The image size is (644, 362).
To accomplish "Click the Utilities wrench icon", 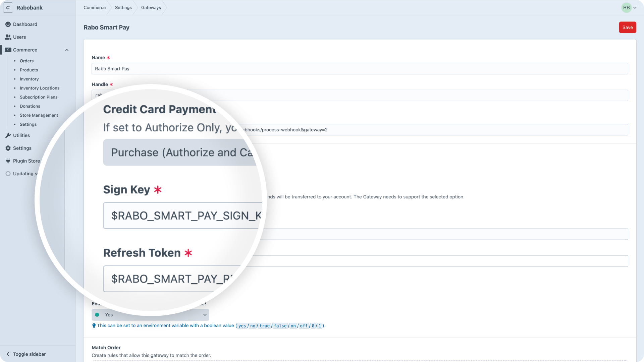I will point(8,135).
